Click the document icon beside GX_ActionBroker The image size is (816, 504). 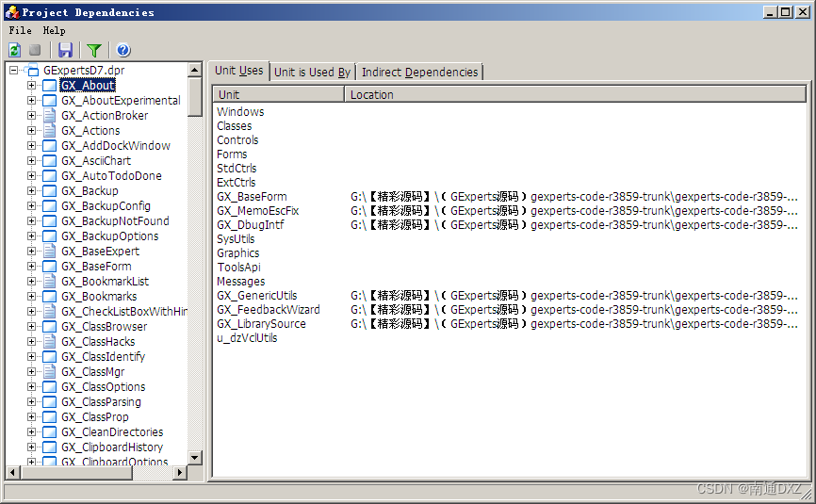point(49,116)
